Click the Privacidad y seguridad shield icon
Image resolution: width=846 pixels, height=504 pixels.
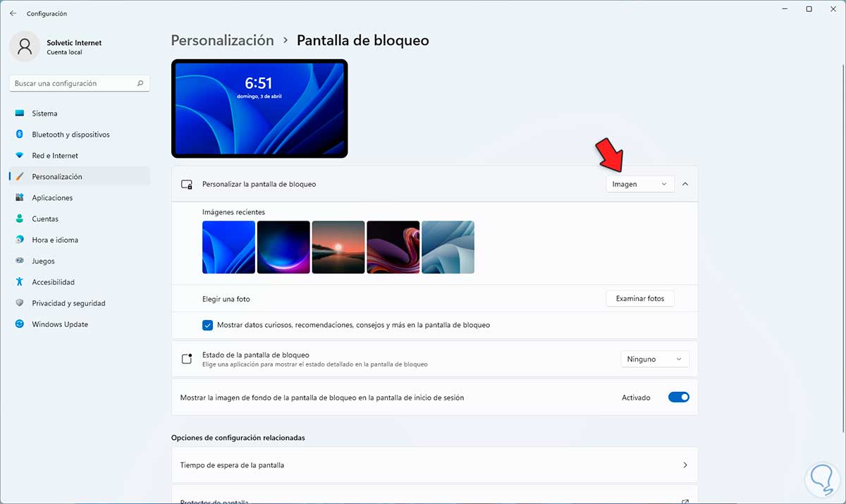19,303
